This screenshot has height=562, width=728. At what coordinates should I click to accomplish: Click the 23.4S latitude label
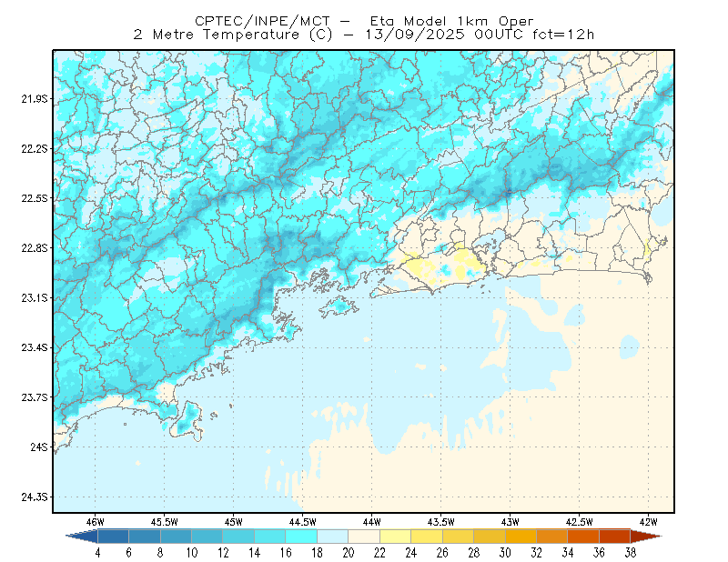(x=35, y=347)
